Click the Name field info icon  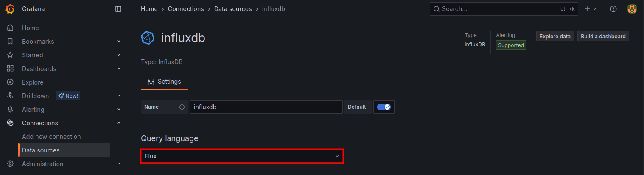(x=182, y=107)
